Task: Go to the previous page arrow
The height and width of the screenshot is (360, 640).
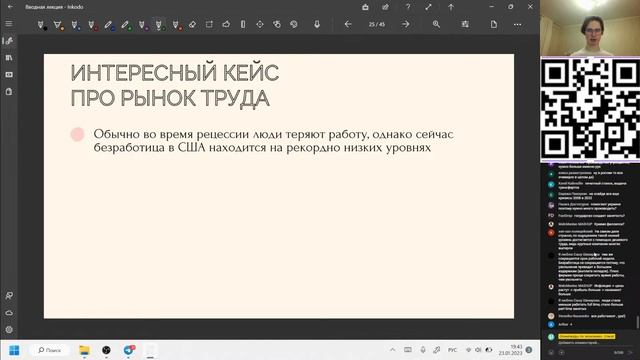Action: [x=348, y=24]
